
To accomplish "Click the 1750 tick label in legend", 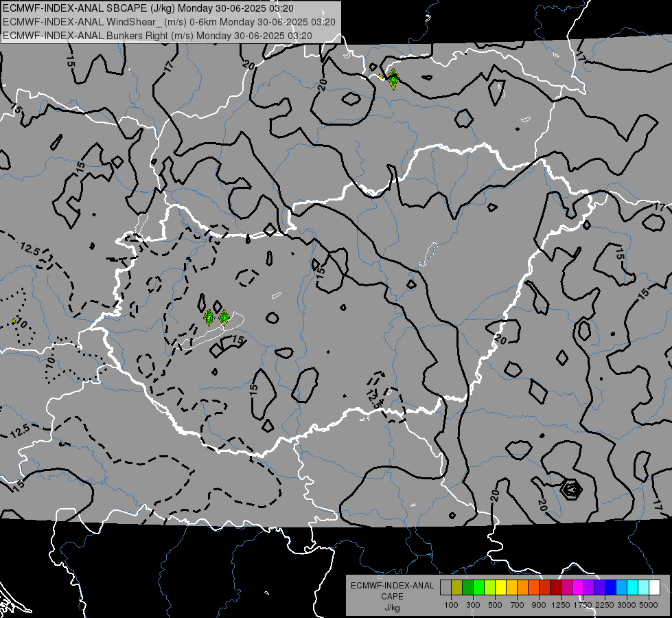I will 583,605.
